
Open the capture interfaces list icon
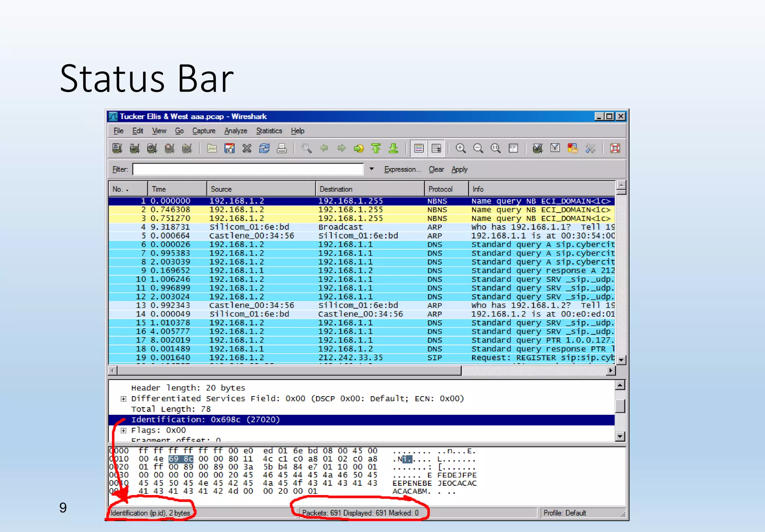[x=117, y=148]
